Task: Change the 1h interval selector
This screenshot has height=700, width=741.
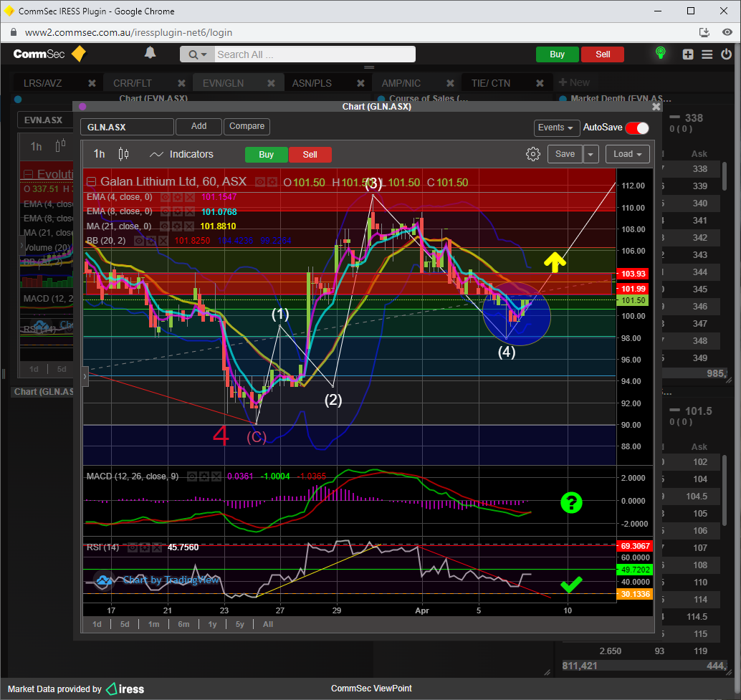Action: [99, 154]
